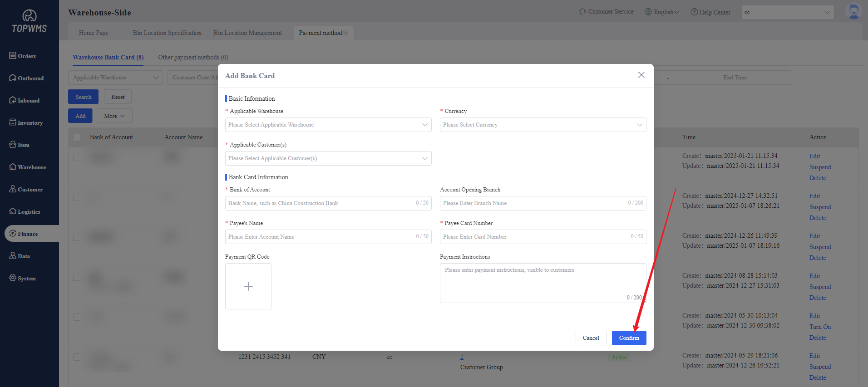Open the Logistics sidebar section
This screenshot has width=868, height=387.
(x=25, y=211)
